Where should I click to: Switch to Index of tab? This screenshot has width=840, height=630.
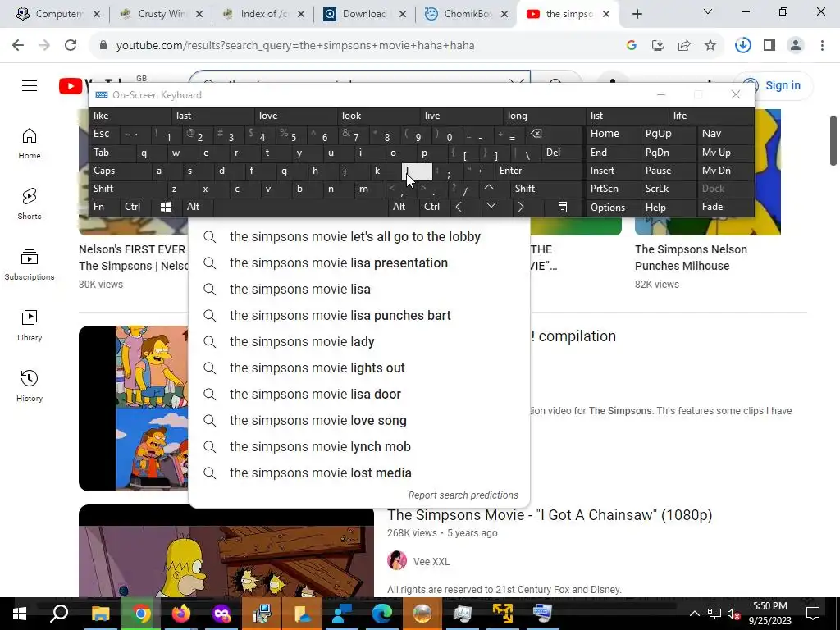[x=263, y=14]
